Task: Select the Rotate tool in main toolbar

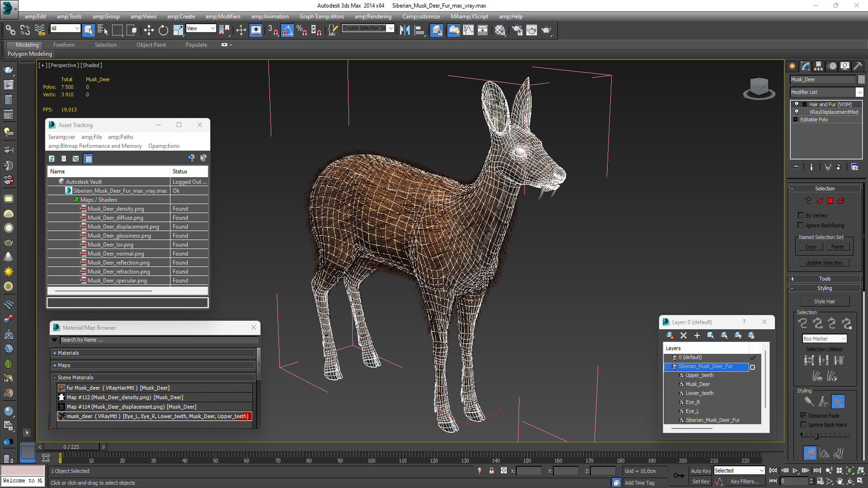Action: tap(163, 30)
